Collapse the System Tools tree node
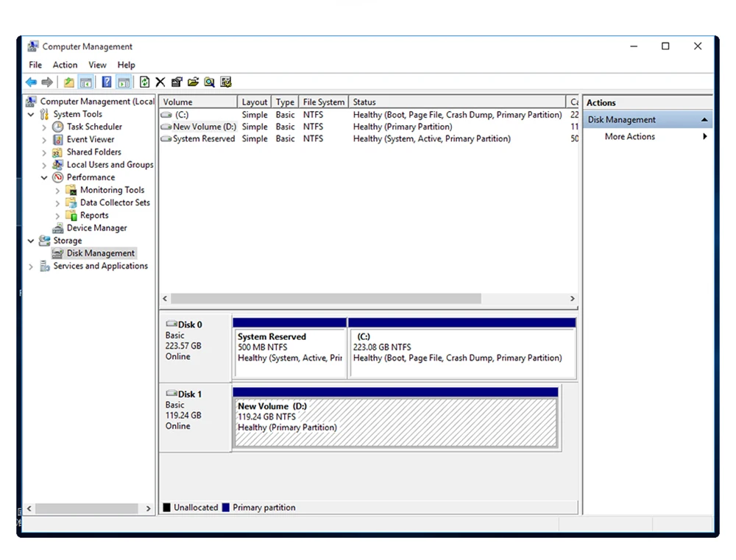 coord(31,115)
